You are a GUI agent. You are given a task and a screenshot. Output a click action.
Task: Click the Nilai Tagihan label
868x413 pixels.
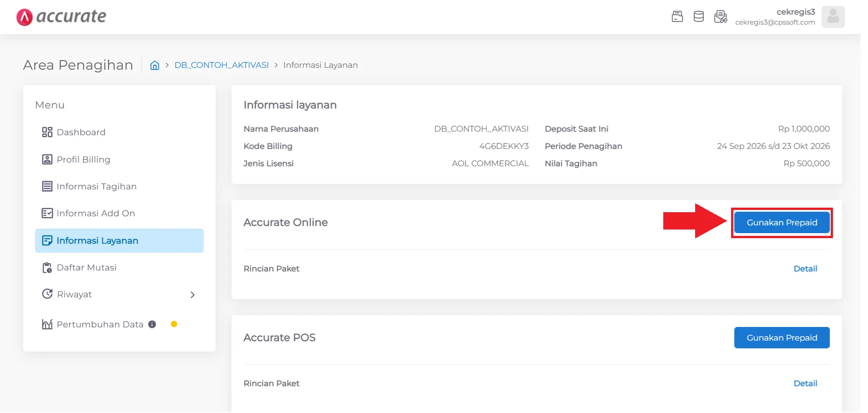click(571, 163)
